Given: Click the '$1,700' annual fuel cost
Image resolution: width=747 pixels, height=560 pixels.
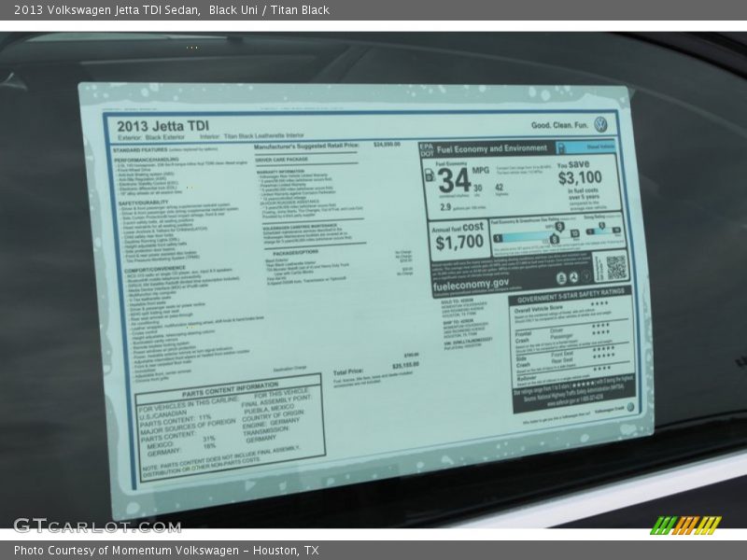Looking at the screenshot, I should (459, 243).
